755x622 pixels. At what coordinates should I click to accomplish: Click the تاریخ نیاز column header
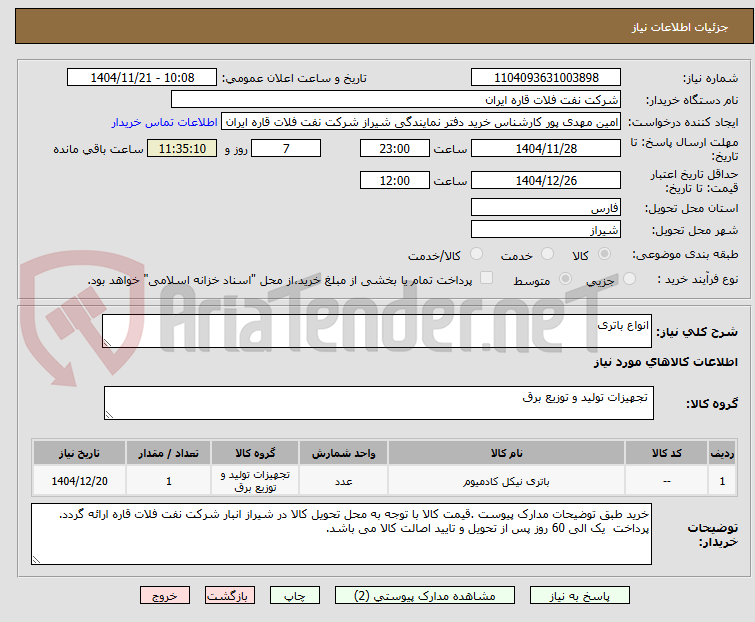tap(79, 453)
